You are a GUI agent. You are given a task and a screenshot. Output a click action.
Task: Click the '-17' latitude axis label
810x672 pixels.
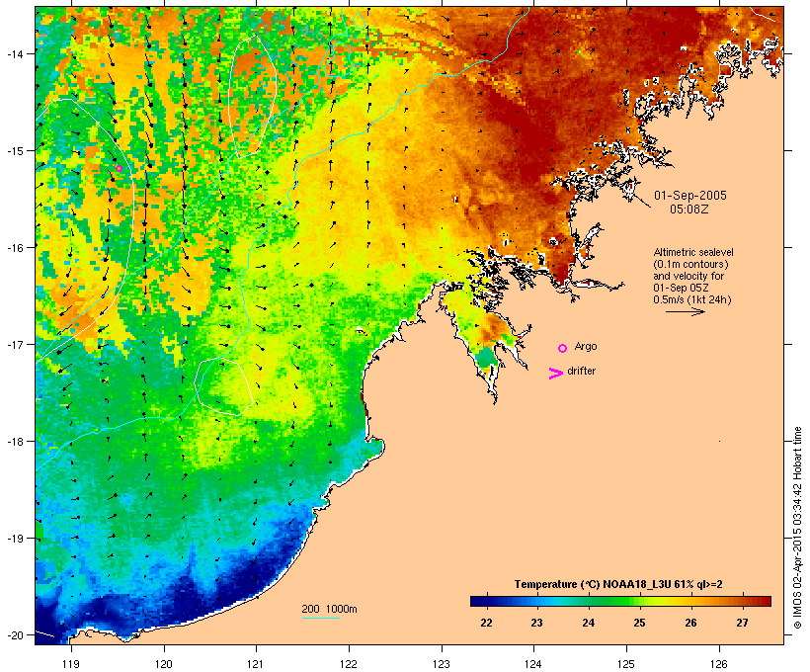[x=14, y=344]
